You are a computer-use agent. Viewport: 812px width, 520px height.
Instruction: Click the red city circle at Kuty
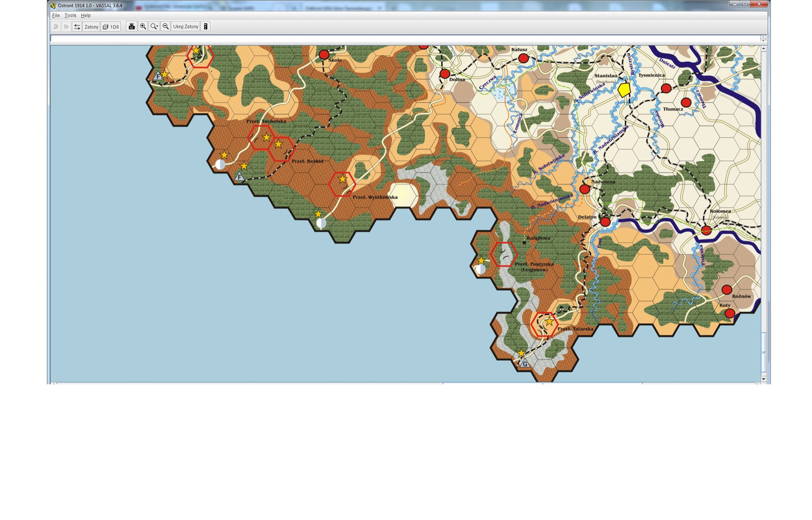(x=730, y=313)
